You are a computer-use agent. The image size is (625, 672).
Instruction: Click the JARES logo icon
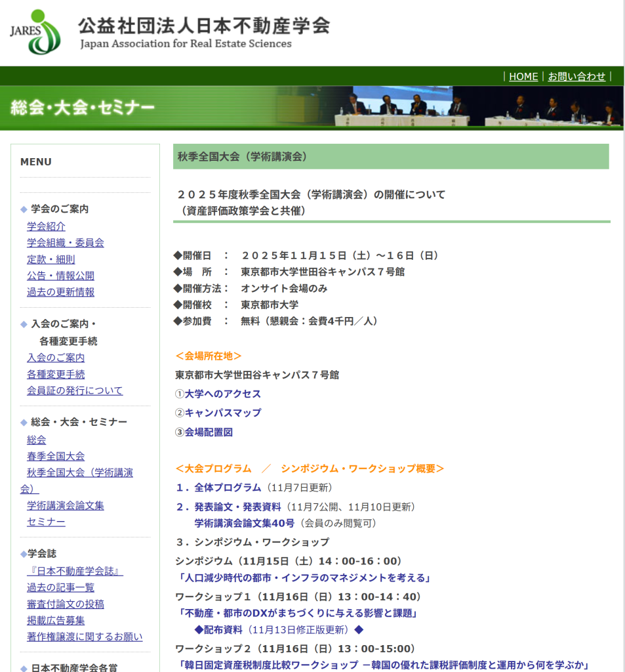35,32
